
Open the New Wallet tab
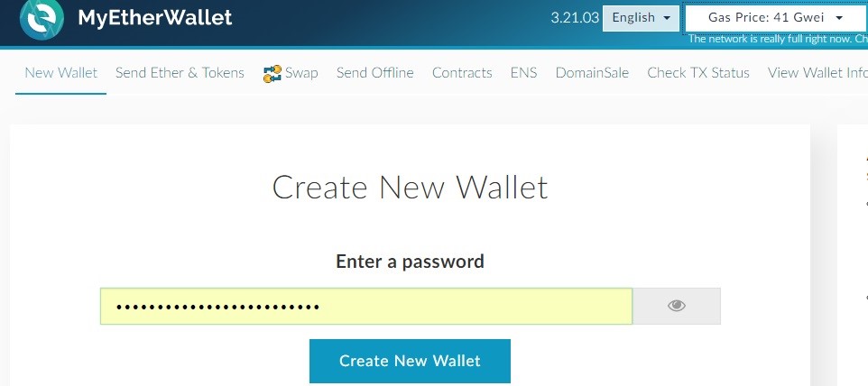pyautogui.click(x=60, y=73)
